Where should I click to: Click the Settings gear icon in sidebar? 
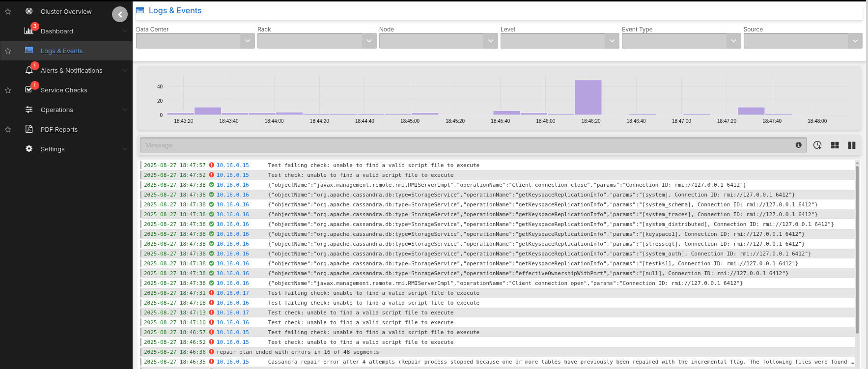point(29,149)
